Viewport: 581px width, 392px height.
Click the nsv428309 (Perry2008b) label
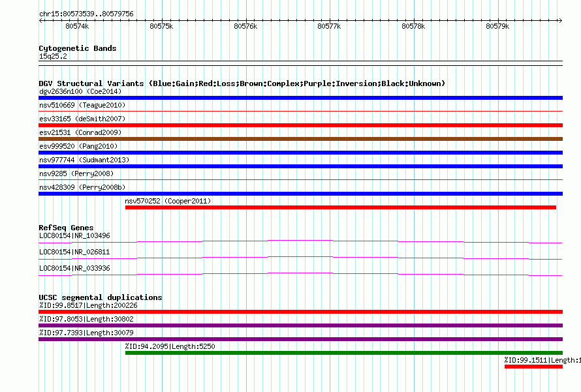pos(82,187)
